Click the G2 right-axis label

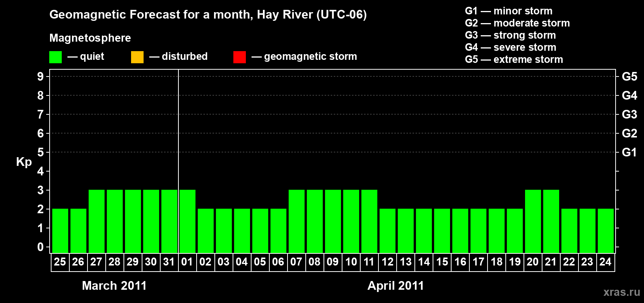click(630, 133)
